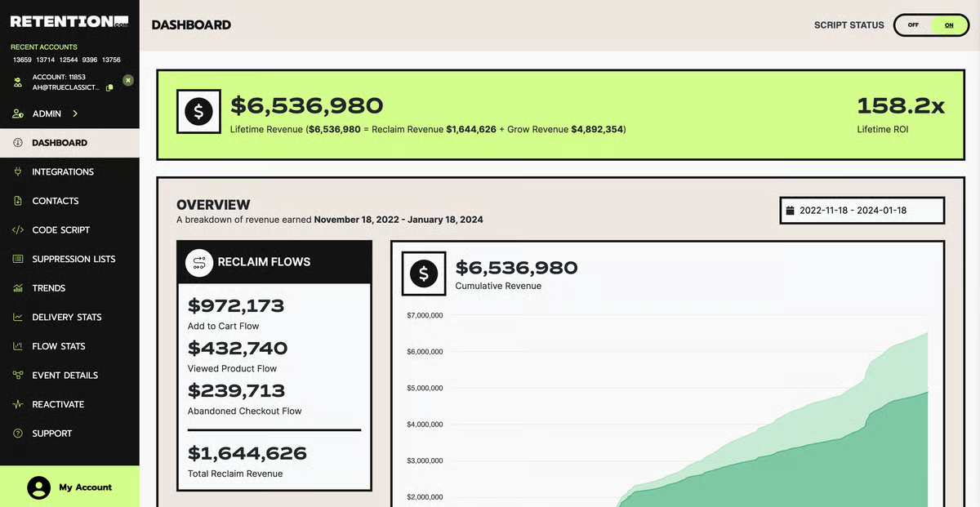980x507 pixels.
Task: Select the Trends bar chart icon
Action: coord(18,287)
